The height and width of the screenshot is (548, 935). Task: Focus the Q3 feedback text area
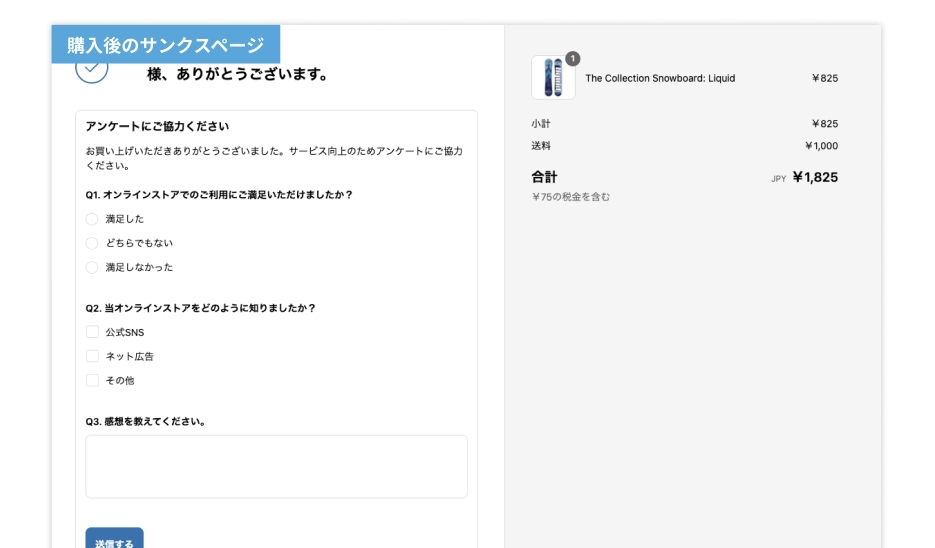276,466
